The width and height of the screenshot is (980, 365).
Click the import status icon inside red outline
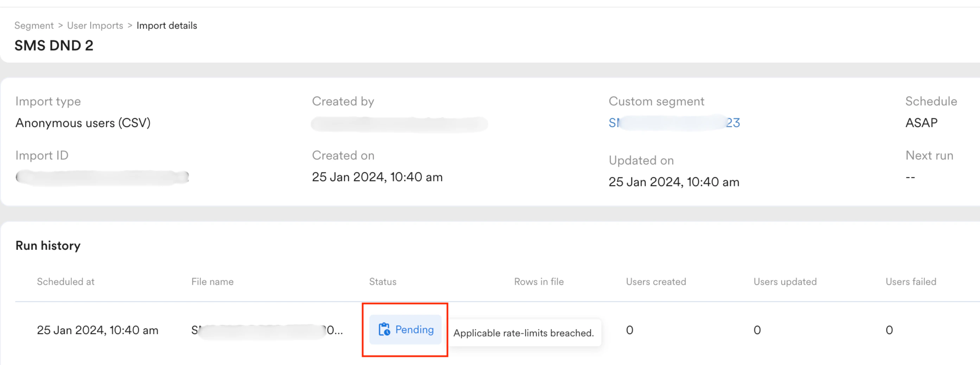click(384, 329)
